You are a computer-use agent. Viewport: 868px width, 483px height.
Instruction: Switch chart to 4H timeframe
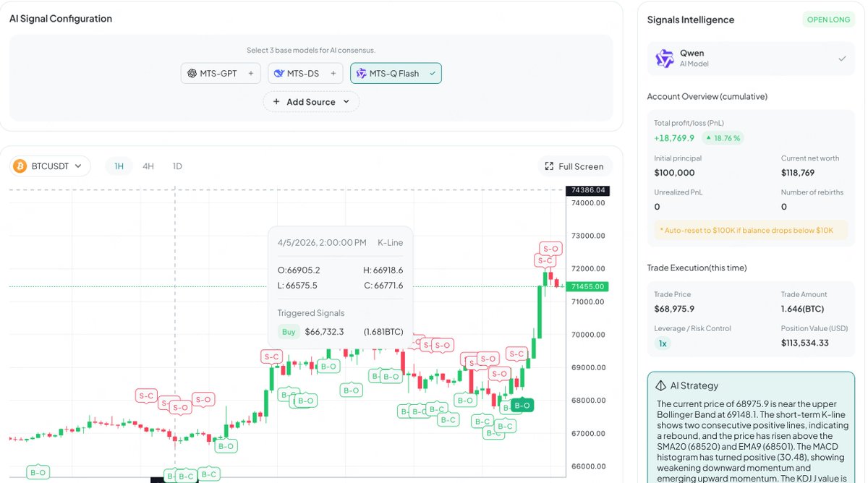pos(148,166)
